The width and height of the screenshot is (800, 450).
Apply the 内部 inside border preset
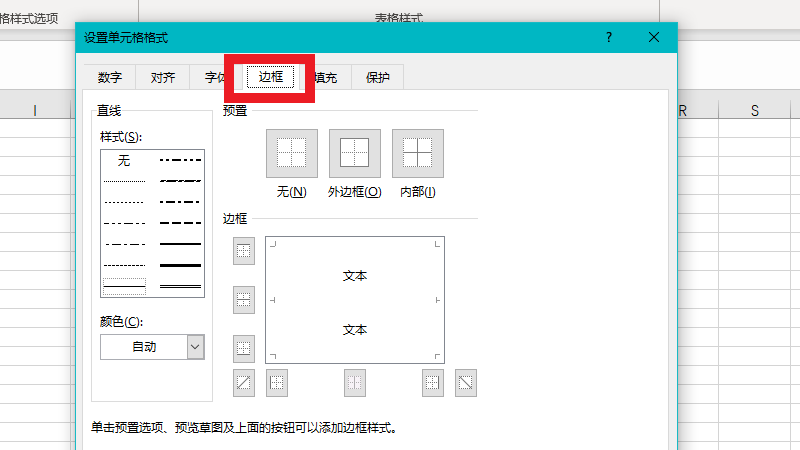(x=417, y=153)
